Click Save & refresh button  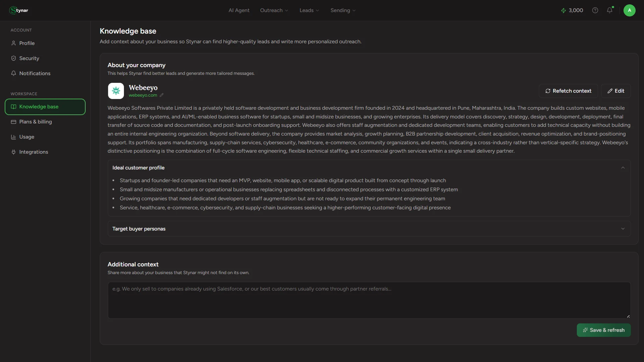[603, 330]
